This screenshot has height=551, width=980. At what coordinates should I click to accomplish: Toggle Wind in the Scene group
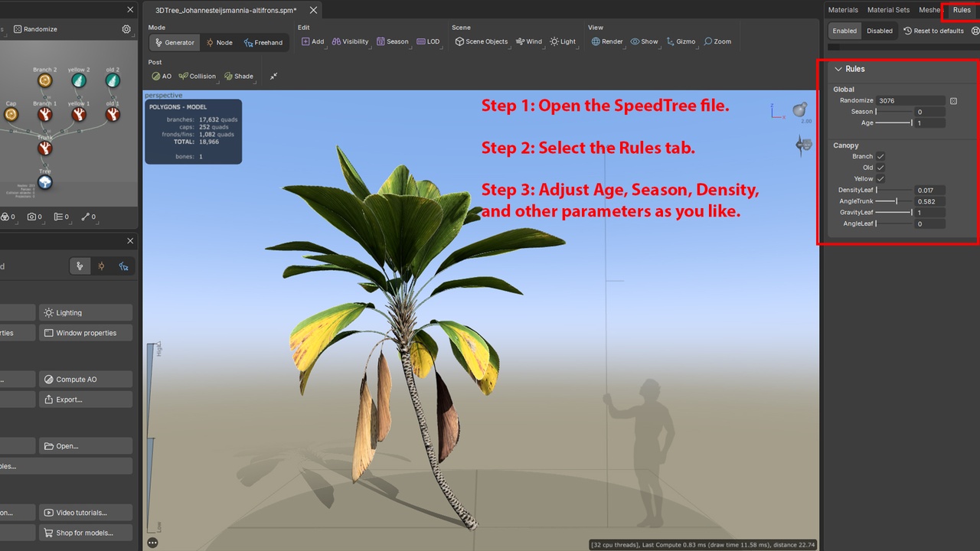(528, 41)
